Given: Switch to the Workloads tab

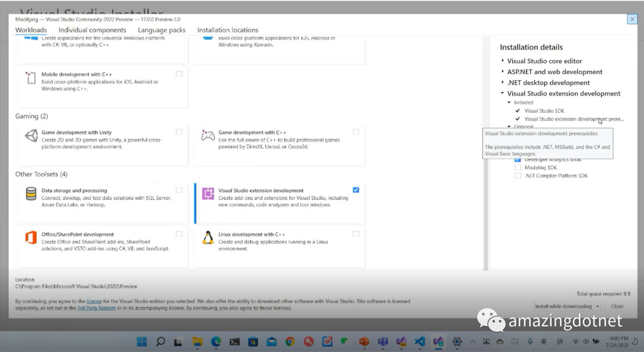Looking at the screenshot, I should [31, 30].
